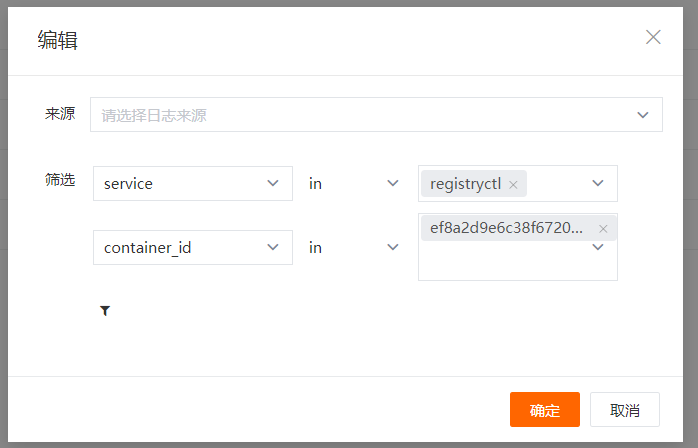Close the 编辑 dialog with X
Viewport: 698px width, 448px height.
click(x=653, y=37)
